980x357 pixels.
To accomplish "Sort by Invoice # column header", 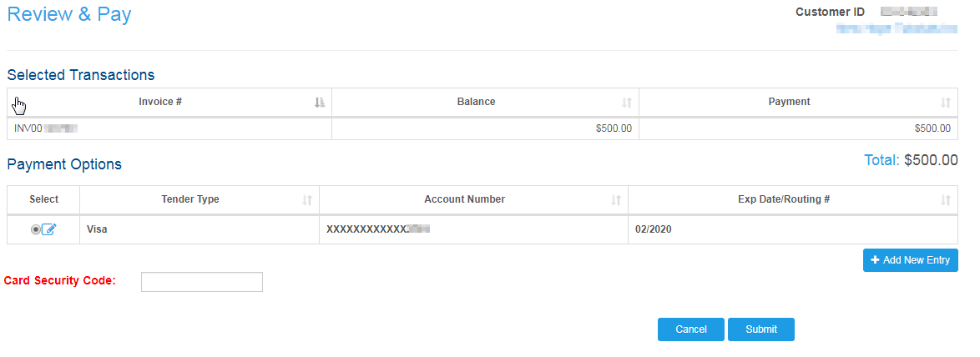I will coord(160,102).
